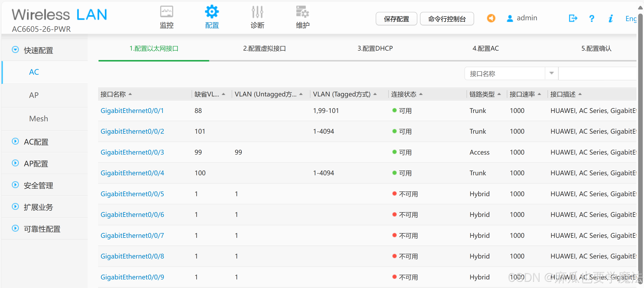Open help via question mark icon
This screenshot has width=644, height=288.
pos(592,18)
